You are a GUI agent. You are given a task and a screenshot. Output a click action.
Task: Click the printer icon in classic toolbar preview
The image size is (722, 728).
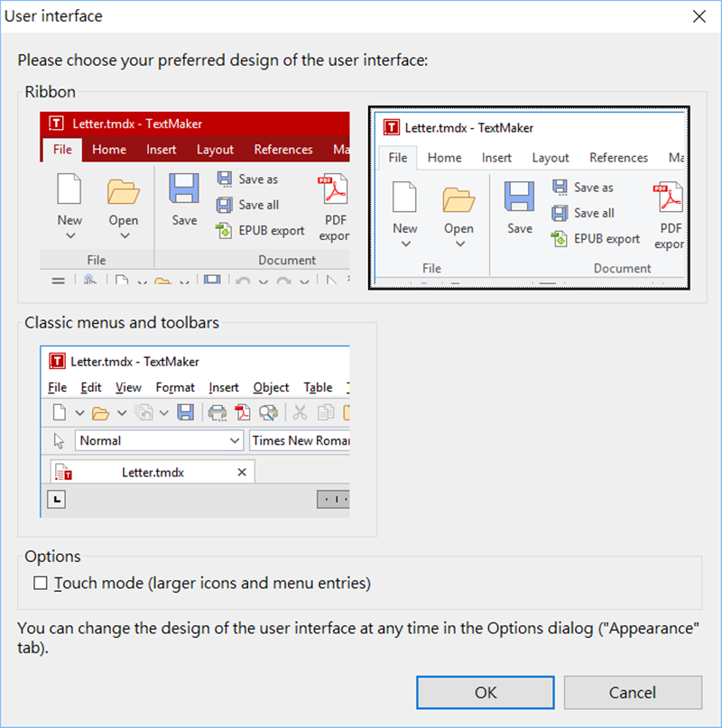pos(218,412)
